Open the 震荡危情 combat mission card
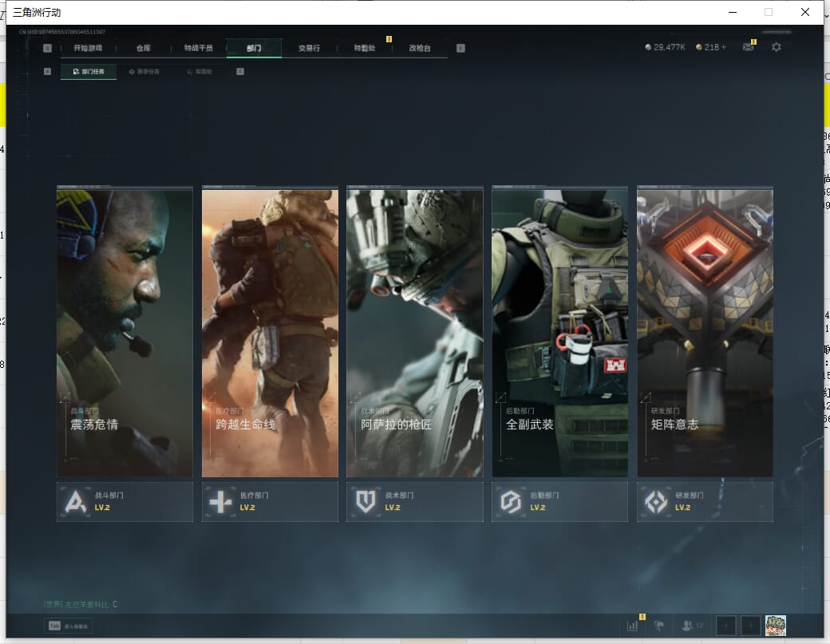Screen dimensions: 830x644 [125, 332]
